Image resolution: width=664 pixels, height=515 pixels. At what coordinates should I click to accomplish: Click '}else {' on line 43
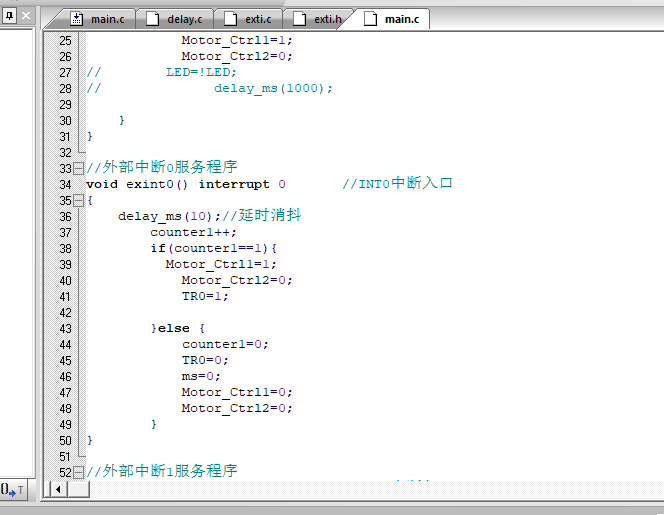pos(178,329)
